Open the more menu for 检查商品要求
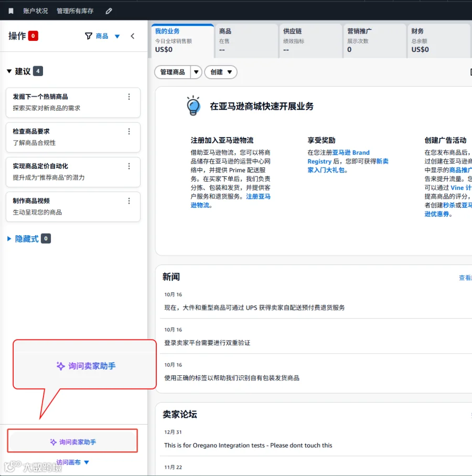Viewport: 472px width, 476px height. point(129,131)
